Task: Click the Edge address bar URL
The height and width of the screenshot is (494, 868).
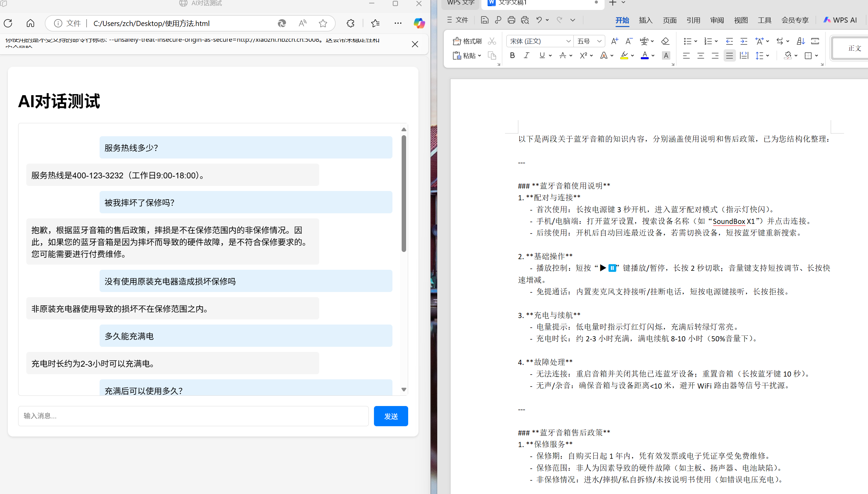Action: [152, 23]
